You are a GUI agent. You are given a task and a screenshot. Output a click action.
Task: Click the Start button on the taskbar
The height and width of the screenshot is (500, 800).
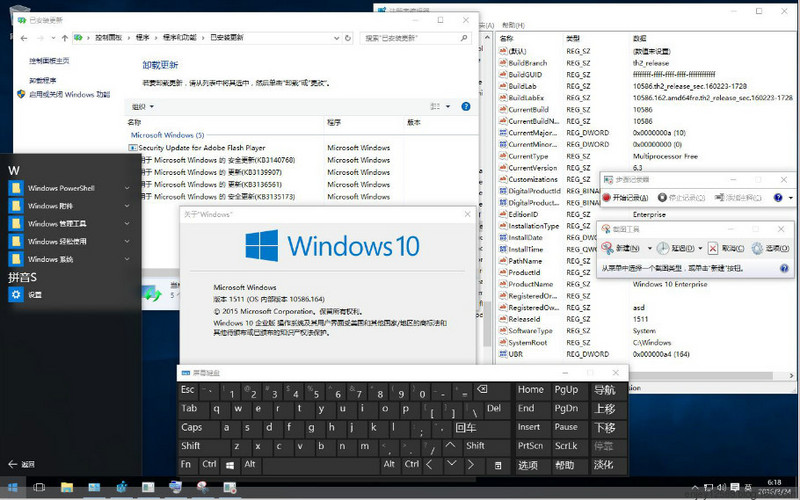click(x=13, y=487)
